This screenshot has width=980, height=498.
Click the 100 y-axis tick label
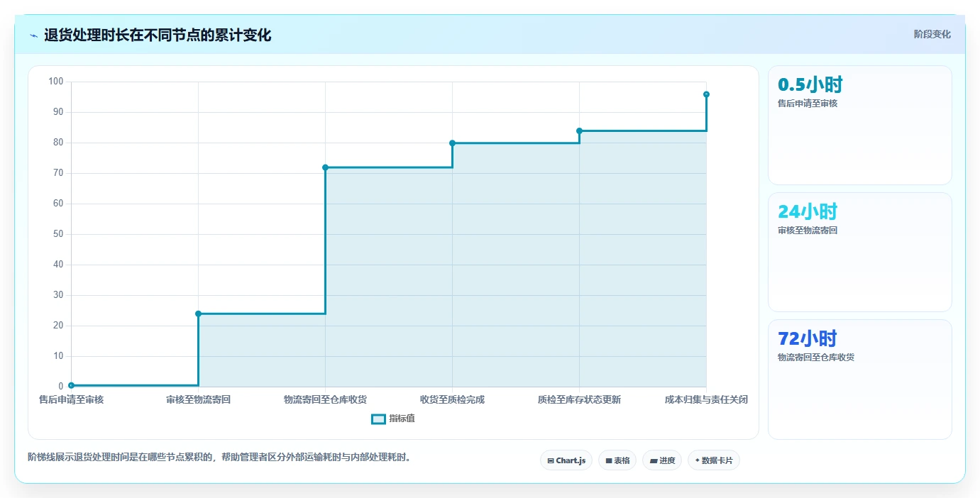click(56, 82)
